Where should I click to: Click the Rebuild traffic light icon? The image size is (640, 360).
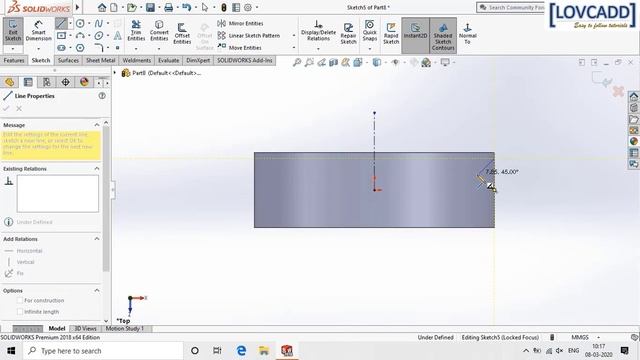223,7
